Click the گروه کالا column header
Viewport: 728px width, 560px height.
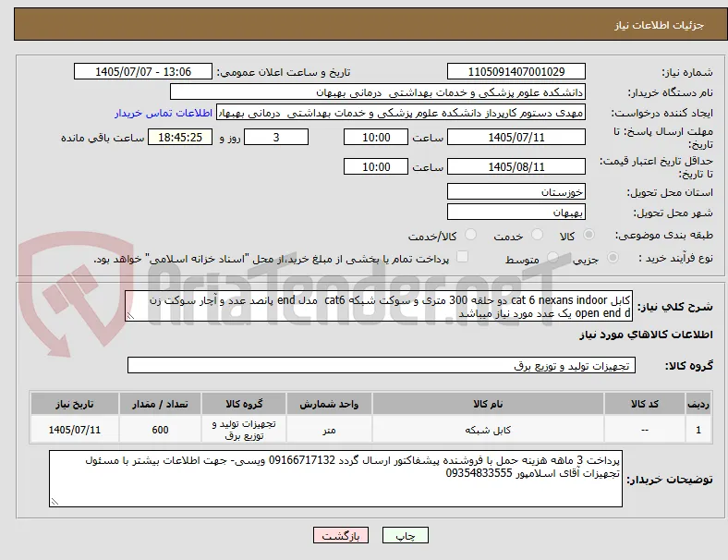click(244, 404)
